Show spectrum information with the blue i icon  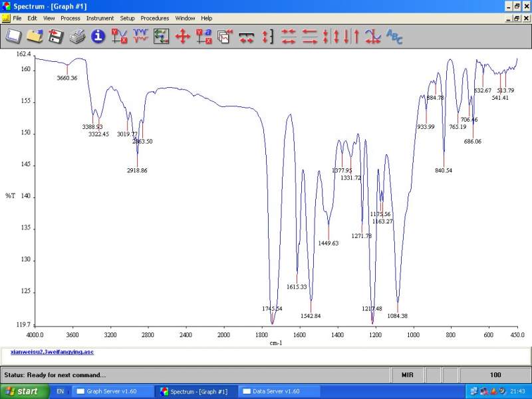pyautogui.click(x=98, y=37)
